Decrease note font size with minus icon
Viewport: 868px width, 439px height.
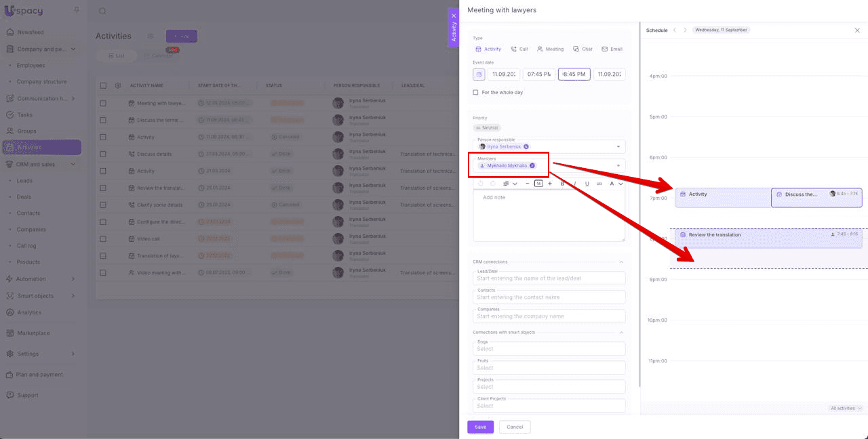(528, 184)
